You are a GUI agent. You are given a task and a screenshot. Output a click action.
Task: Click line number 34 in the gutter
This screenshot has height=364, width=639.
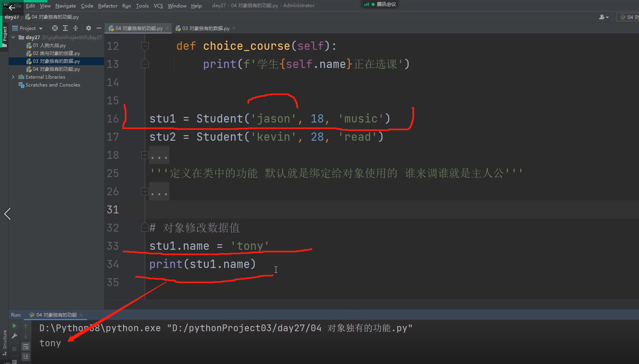[113, 264]
